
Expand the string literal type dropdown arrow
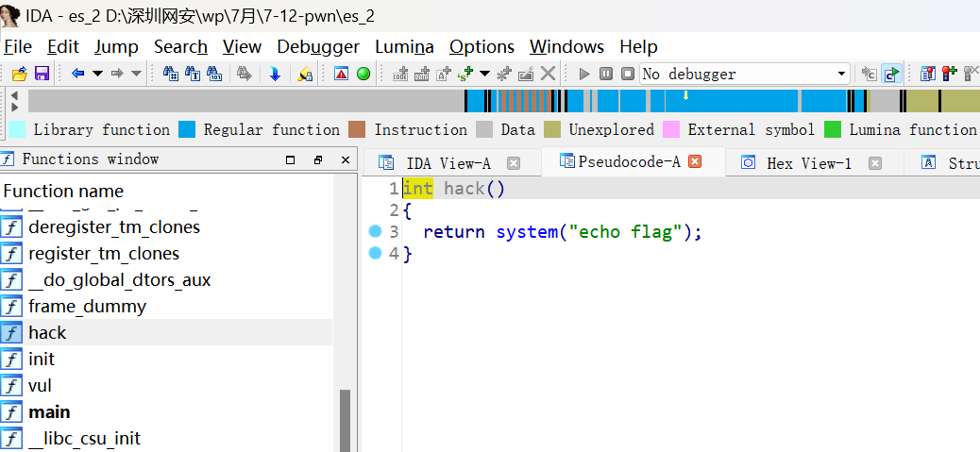[484, 74]
